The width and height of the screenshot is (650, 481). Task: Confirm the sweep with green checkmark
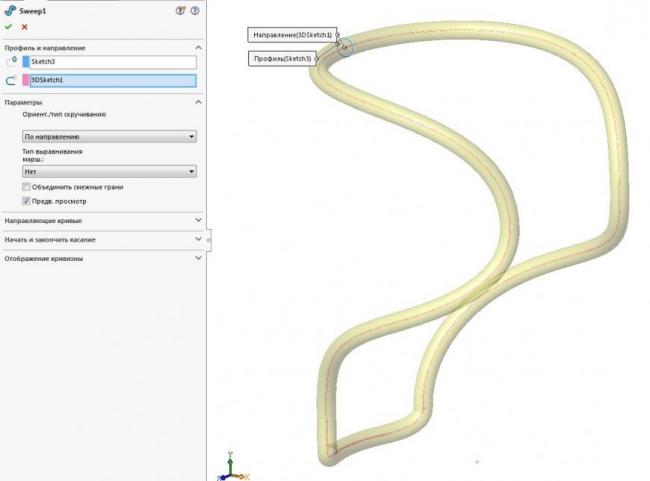pyautogui.click(x=8, y=27)
